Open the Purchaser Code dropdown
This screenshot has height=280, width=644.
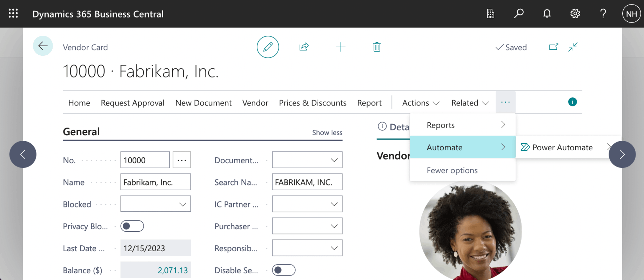tap(334, 226)
